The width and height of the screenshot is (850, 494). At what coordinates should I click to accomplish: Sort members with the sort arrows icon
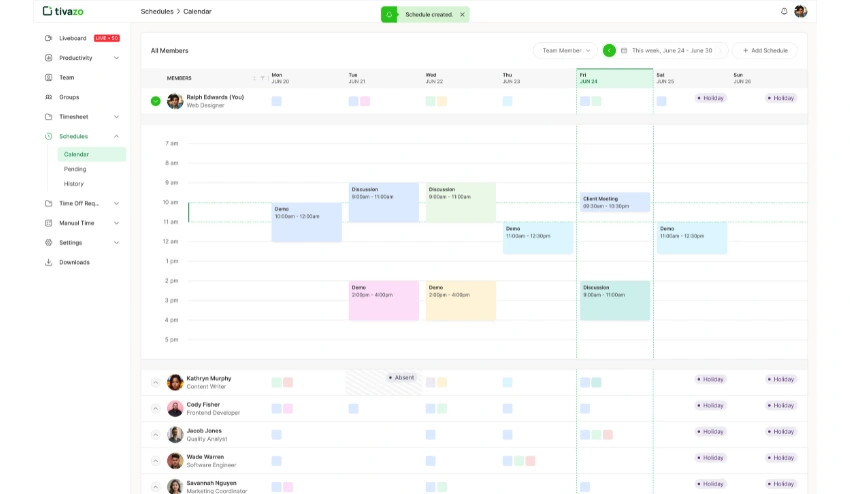(x=254, y=78)
